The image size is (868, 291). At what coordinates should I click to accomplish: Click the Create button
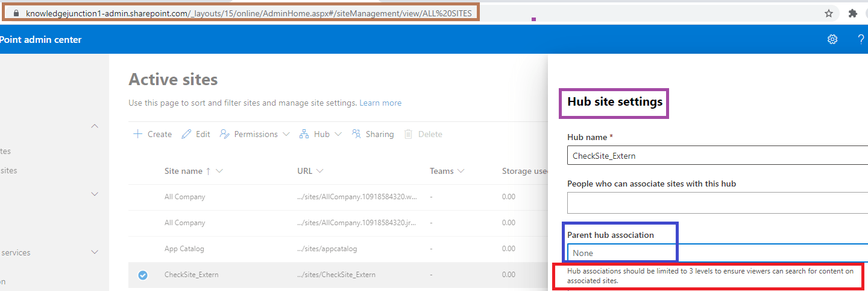153,134
